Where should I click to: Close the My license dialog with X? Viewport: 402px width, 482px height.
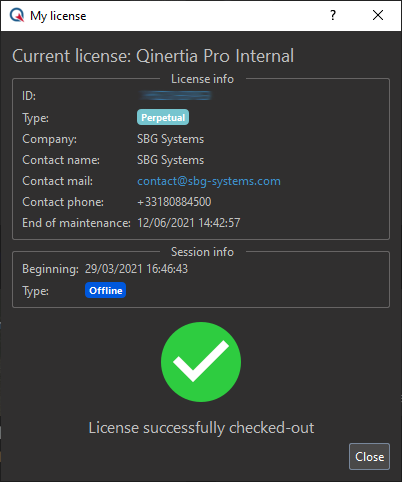[378, 15]
